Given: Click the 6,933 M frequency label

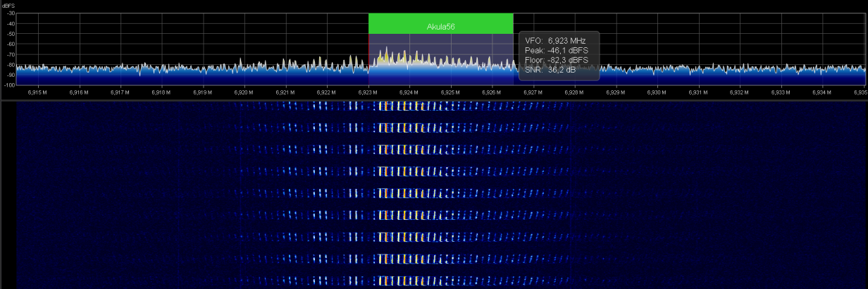Looking at the screenshot, I should pos(781,92).
